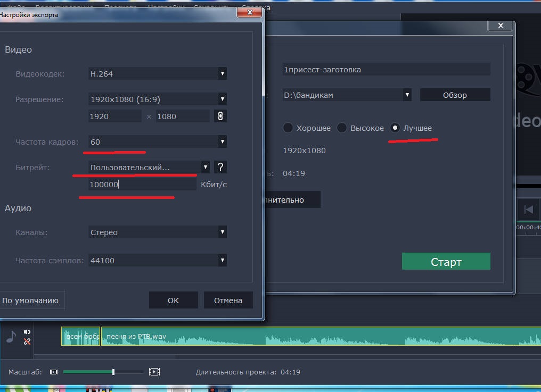Viewport: 541px width, 392px height.
Task: Click По умолчанию reset button
Action: [31, 301]
